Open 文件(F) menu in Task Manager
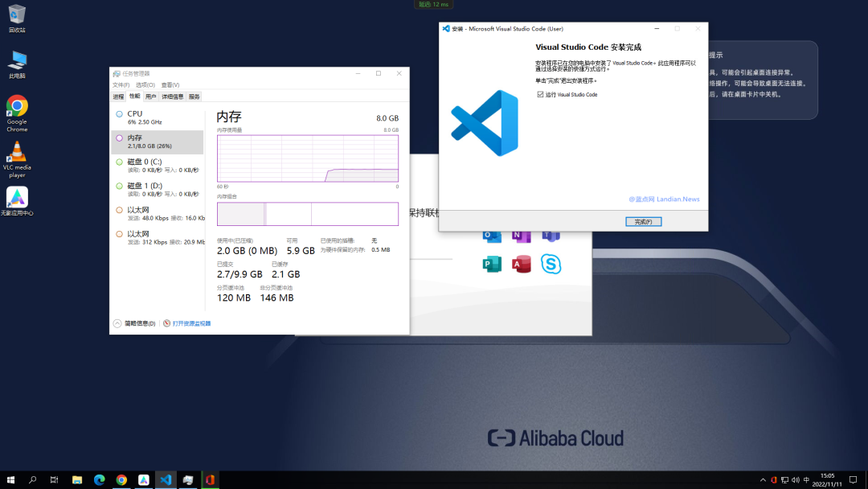The height and width of the screenshot is (489, 868). (121, 84)
